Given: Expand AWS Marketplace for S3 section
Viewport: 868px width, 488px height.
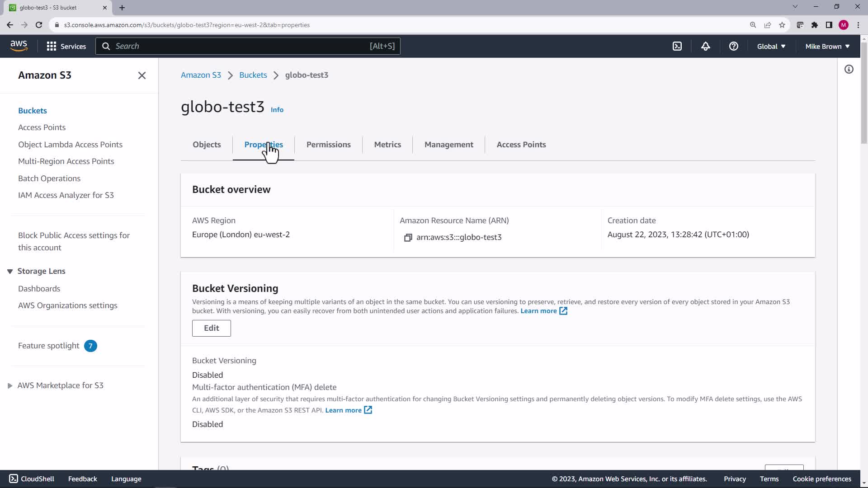Looking at the screenshot, I should [x=10, y=385].
